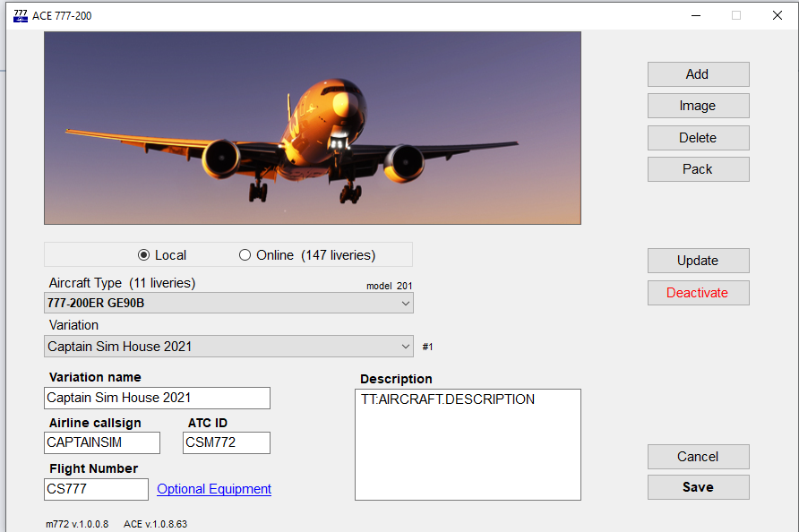
Task: Click the ACE 777 app icon in title bar
Action: (21, 15)
